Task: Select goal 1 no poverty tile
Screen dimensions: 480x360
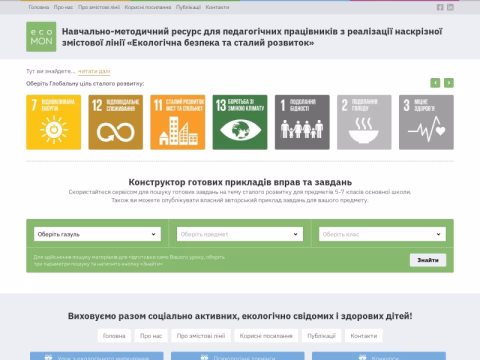Action: [x=302, y=122]
